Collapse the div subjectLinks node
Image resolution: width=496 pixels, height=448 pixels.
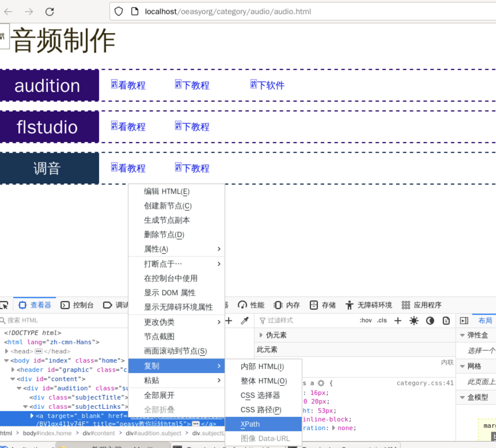tap(25, 407)
